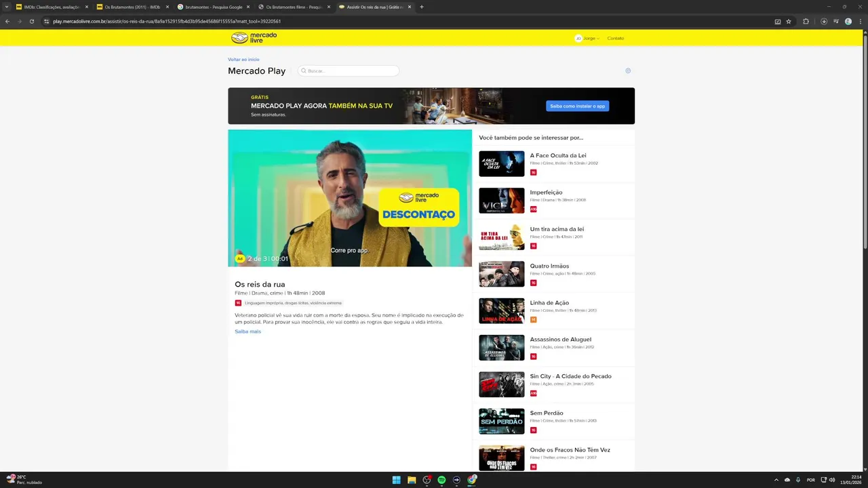Screen dimensions: 868x488
Task: Open the browser downloads icon
Action: (x=824, y=21)
